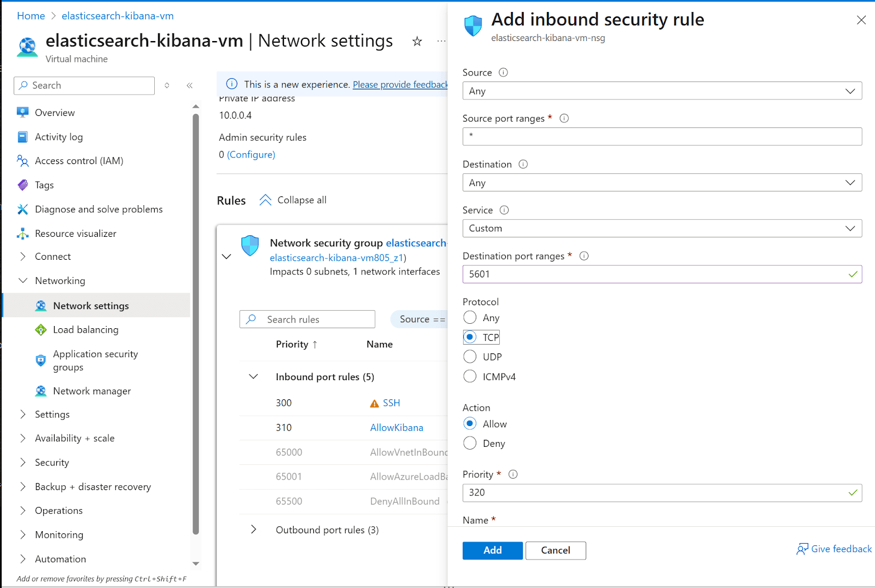Open the Resource visualizer for the VM
The width and height of the screenshot is (875, 588).
[75, 233]
